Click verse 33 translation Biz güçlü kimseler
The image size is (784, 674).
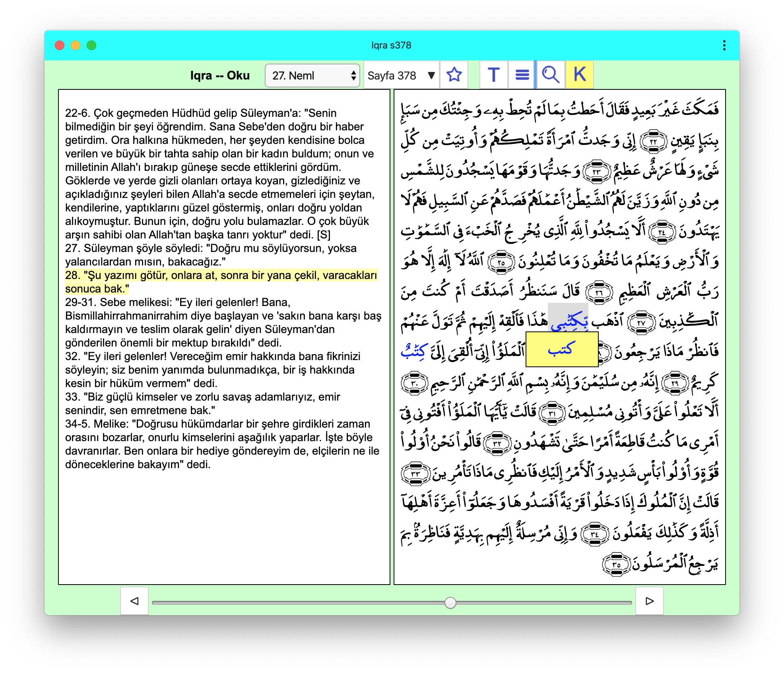click(203, 403)
